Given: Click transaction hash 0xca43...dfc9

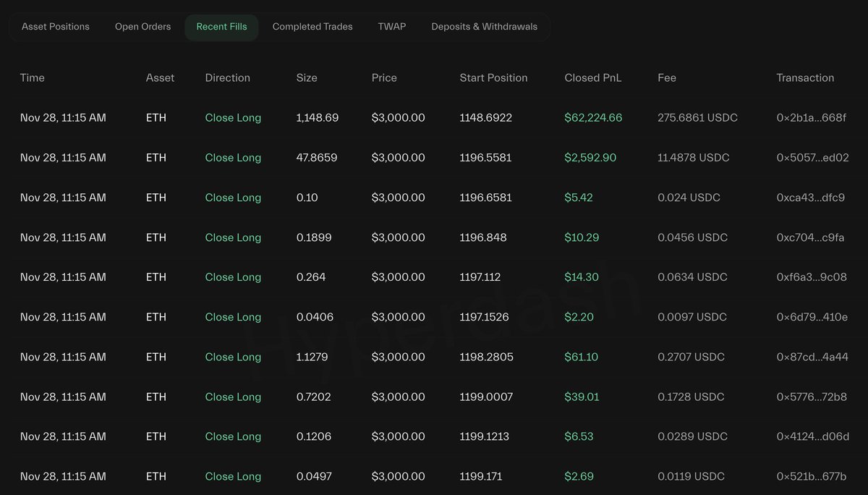Looking at the screenshot, I should [x=810, y=198].
